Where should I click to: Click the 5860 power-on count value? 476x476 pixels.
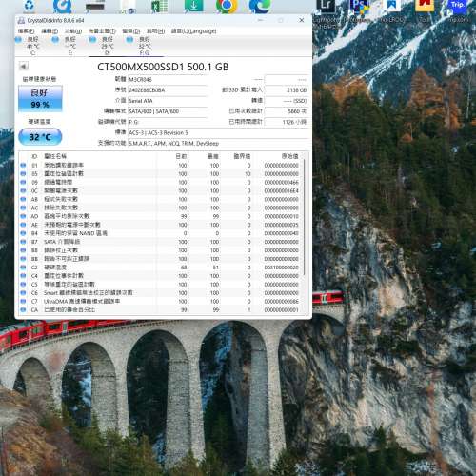point(287,111)
